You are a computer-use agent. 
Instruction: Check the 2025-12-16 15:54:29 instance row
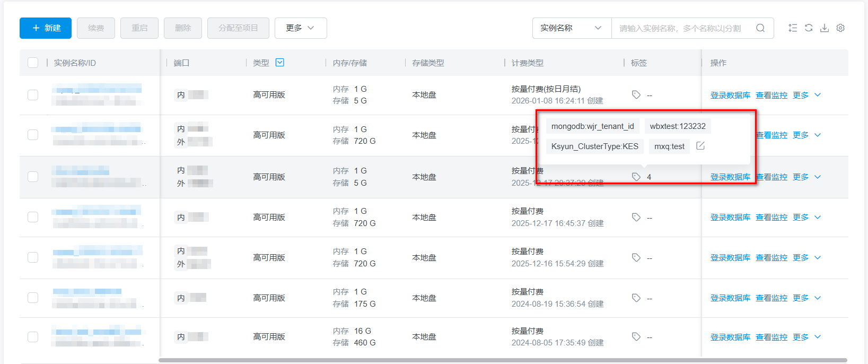pyautogui.click(x=33, y=257)
